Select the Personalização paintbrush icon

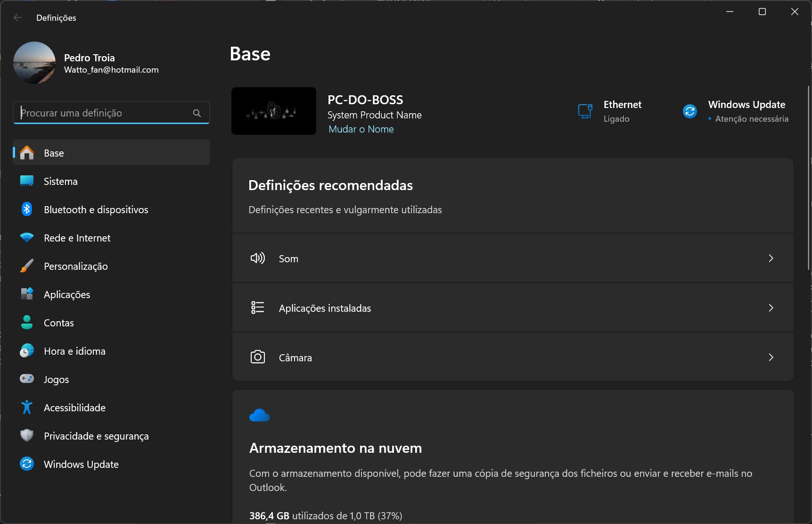tap(27, 266)
